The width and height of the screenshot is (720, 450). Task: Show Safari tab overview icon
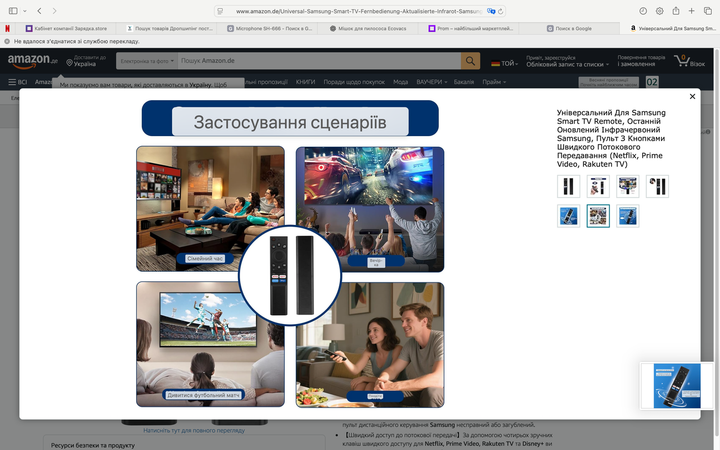pyautogui.click(x=708, y=11)
